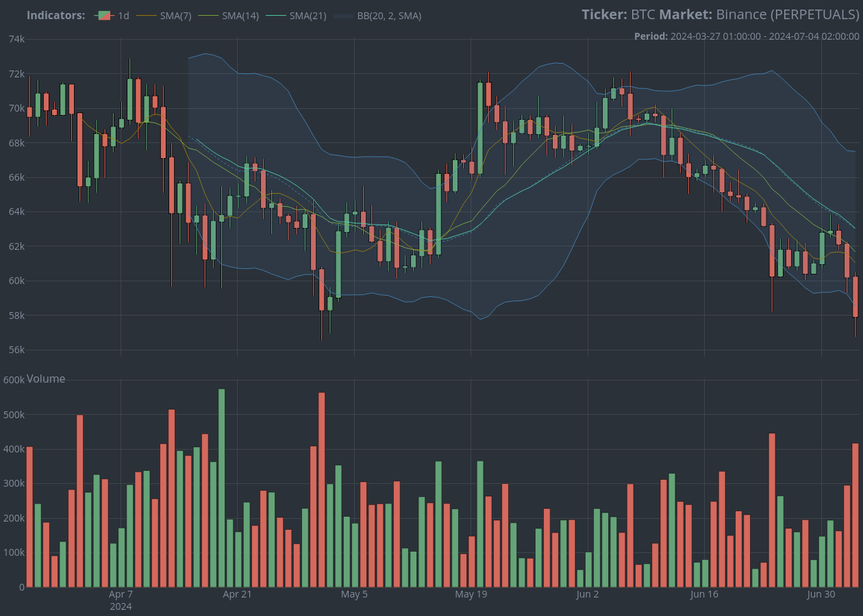
Task: Toggle the BB(20, 2, SMA) legend entry
Action: point(377,15)
